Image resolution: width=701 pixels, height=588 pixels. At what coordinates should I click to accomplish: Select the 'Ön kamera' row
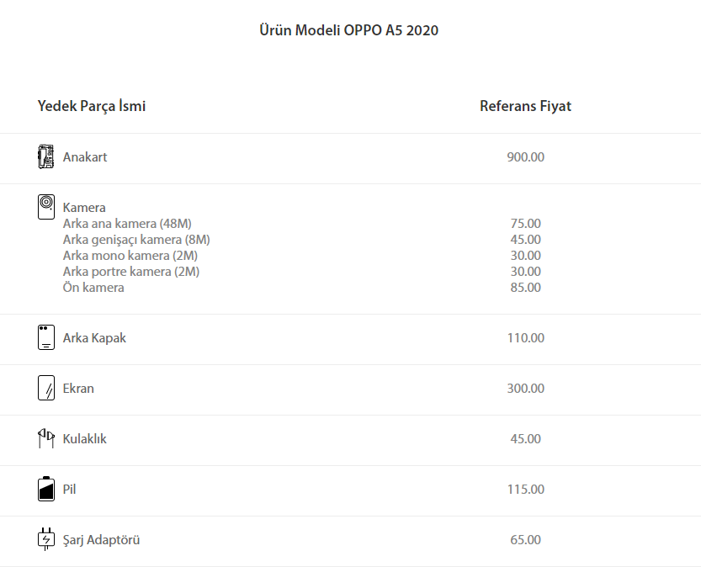coord(93,288)
